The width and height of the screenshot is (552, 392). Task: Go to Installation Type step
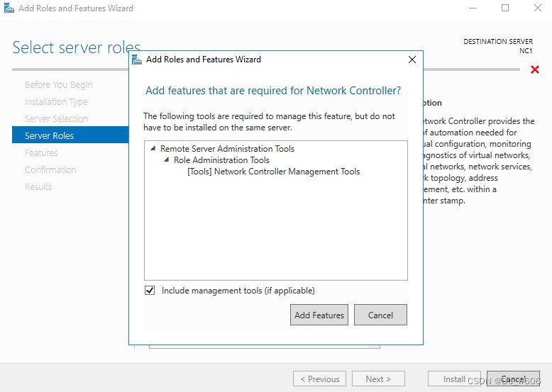[x=56, y=101]
